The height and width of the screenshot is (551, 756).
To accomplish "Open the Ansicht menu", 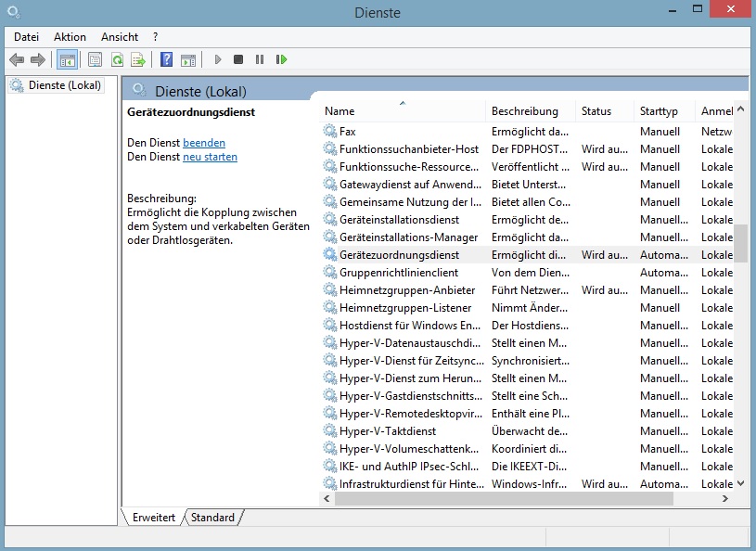I will coord(120,37).
